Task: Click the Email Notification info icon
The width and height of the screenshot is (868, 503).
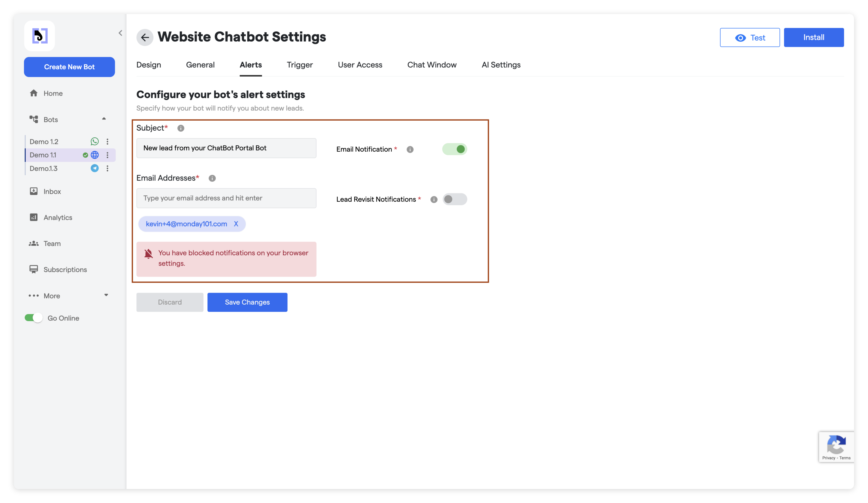Action: click(410, 149)
